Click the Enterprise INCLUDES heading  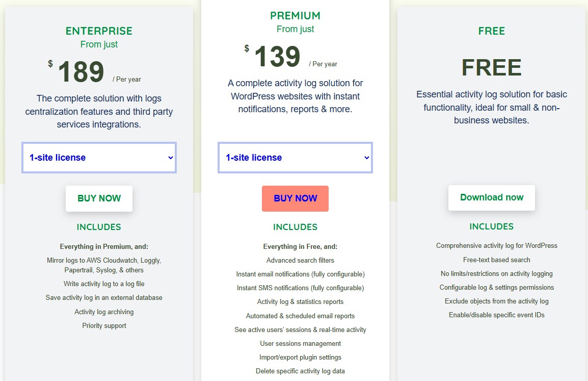99,227
